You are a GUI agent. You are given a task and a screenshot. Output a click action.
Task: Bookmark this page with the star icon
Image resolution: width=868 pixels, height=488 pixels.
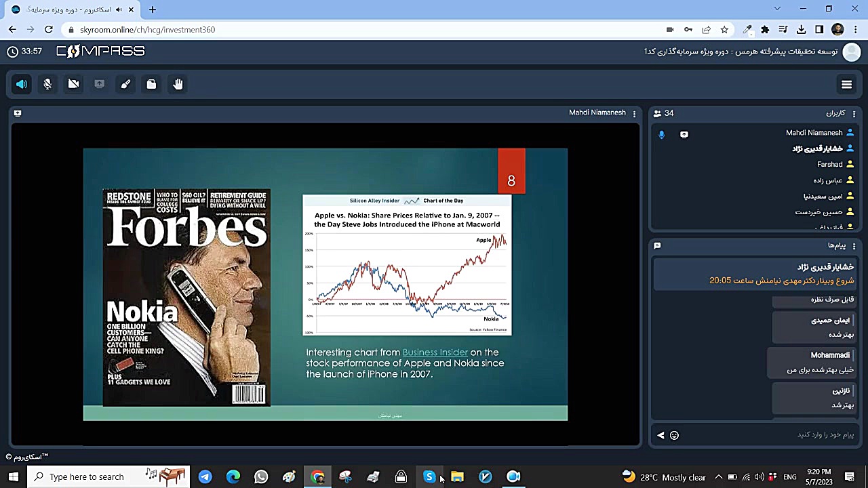click(724, 30)
